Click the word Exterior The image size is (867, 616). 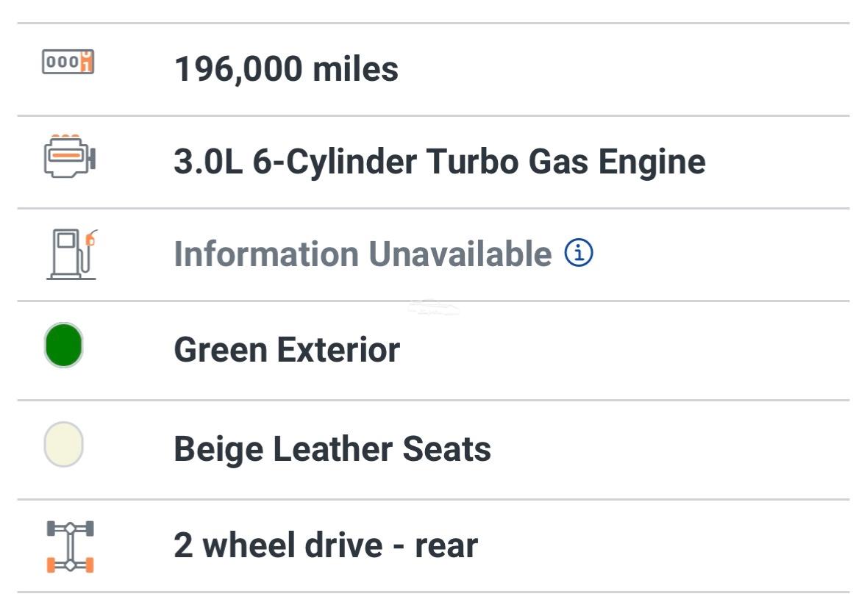point(338,350)
